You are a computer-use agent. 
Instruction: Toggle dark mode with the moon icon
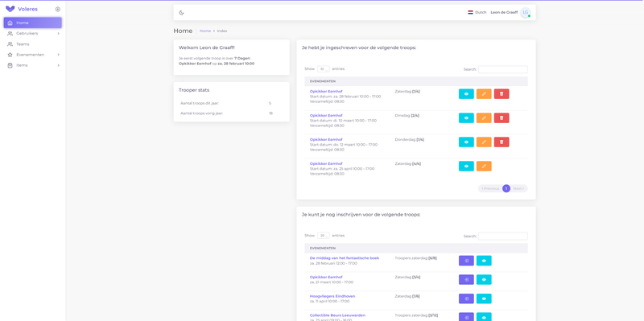click(x=182, y=12)
